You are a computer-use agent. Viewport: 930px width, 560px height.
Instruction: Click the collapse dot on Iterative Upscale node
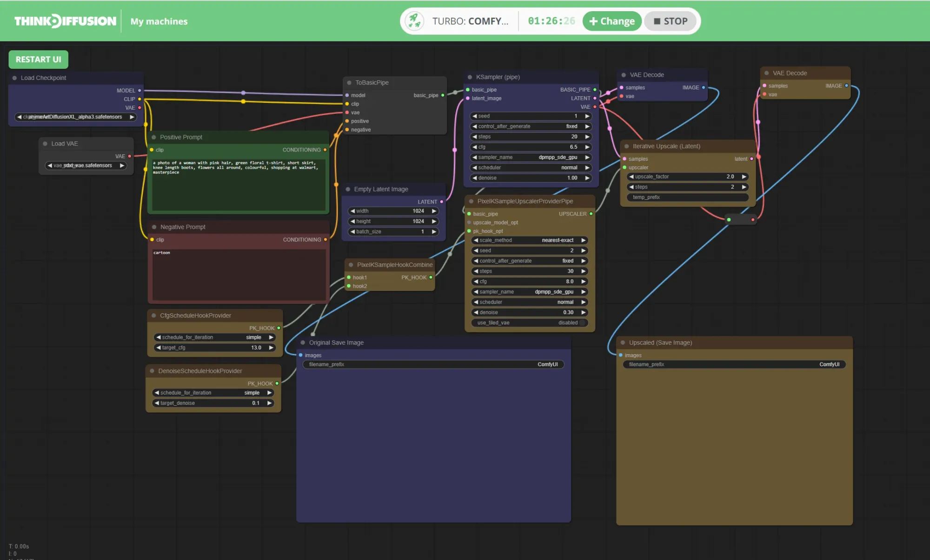626,146
